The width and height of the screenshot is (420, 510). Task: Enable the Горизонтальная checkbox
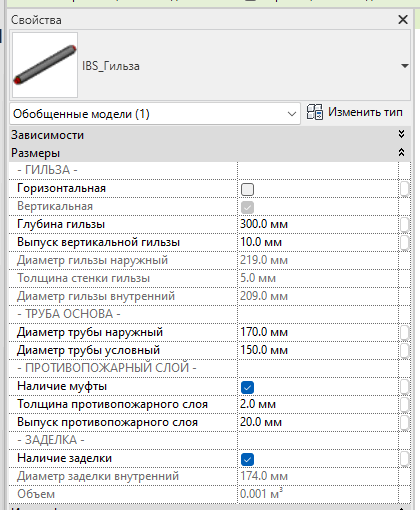pos(247,189)
